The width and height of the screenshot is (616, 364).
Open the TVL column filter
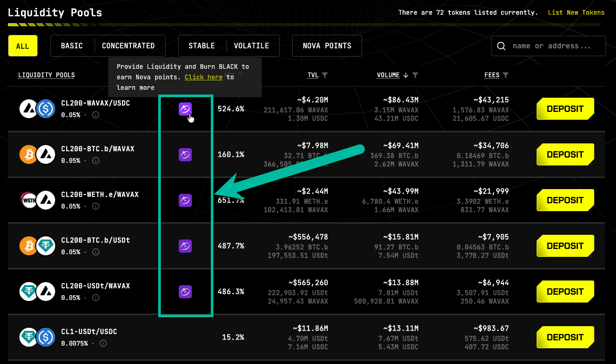point(325,75)
